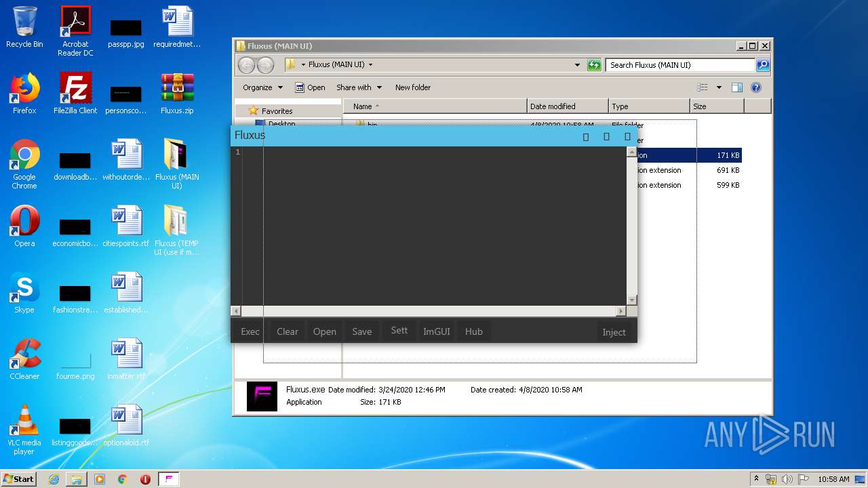Sort files by Name column
The height and width of the screenshot is (488, 868).
pos(435,106)
